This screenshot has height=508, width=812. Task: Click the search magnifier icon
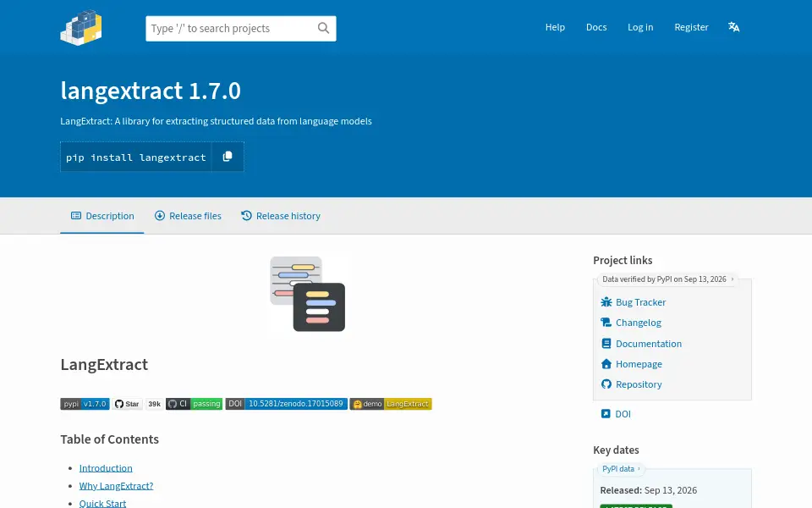tap(323, 28)
